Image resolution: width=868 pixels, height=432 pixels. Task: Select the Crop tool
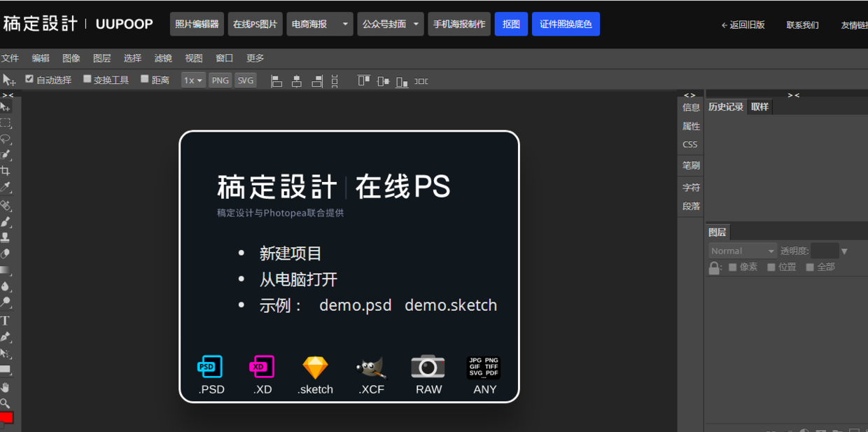click(5, 172)
